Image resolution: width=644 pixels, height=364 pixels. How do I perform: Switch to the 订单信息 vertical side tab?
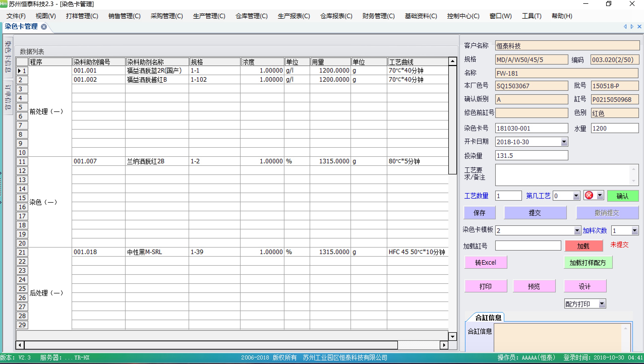tap(8, 97)
